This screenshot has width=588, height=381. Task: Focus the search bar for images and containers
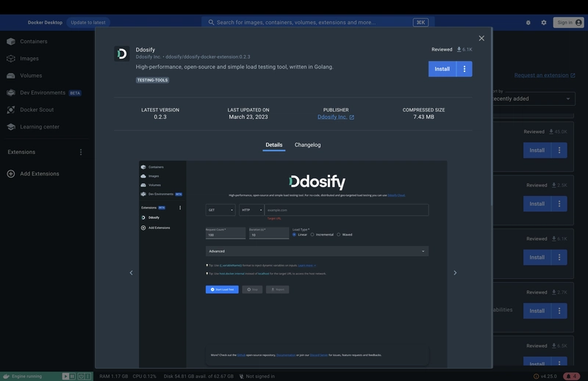(318, 23)
